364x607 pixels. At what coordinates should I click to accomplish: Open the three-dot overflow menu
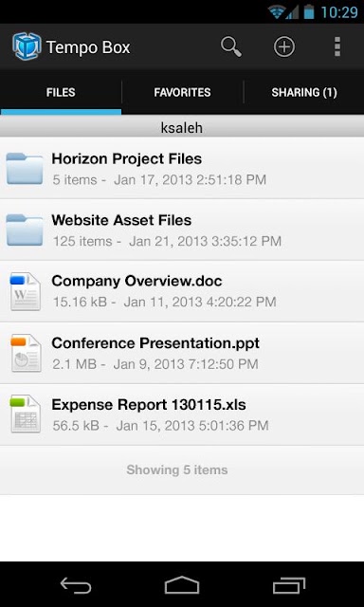[x=337, y=46]
